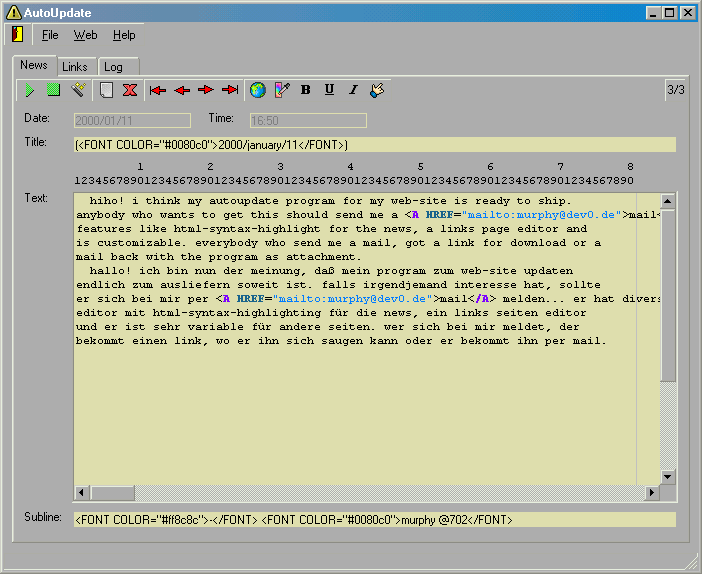Screen dimensions: 702x574
Task: Open the Help menu
Action: point(124,35)
